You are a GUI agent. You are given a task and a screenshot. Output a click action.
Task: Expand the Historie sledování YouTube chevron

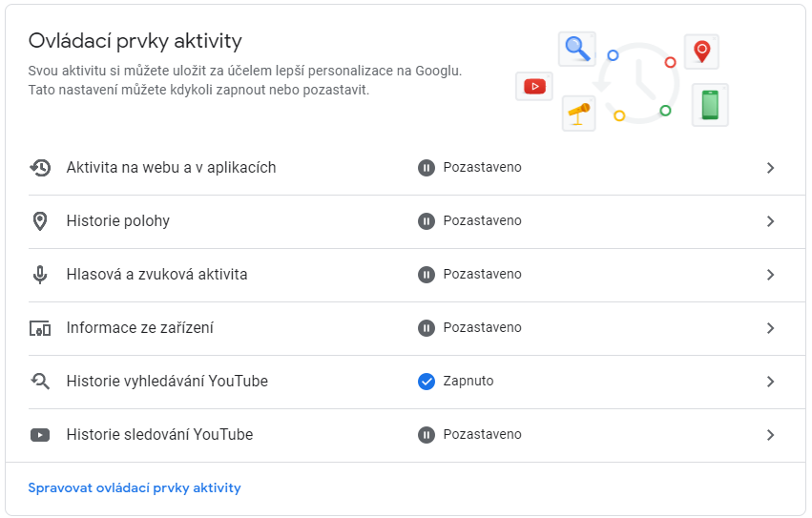(771, 435)
